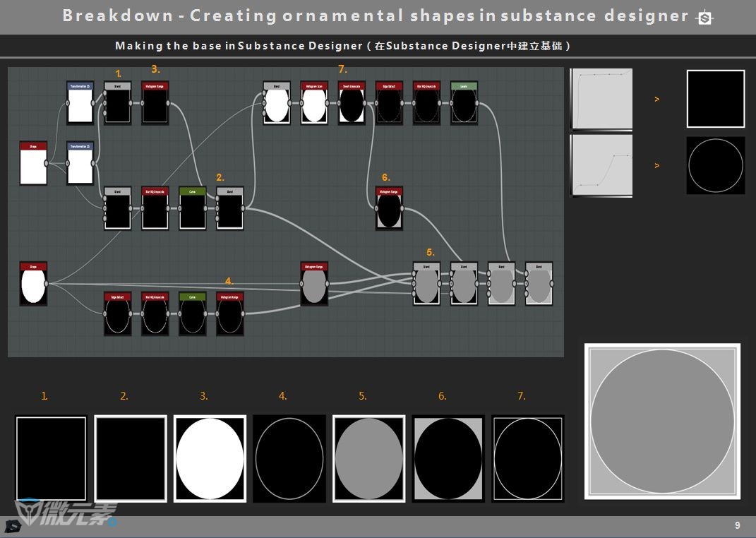Select the Shape node showing a white ellipse
Image resolution: width=756 pixels, height=538 pixels.
pyautogui.click(x=33, y=283)
